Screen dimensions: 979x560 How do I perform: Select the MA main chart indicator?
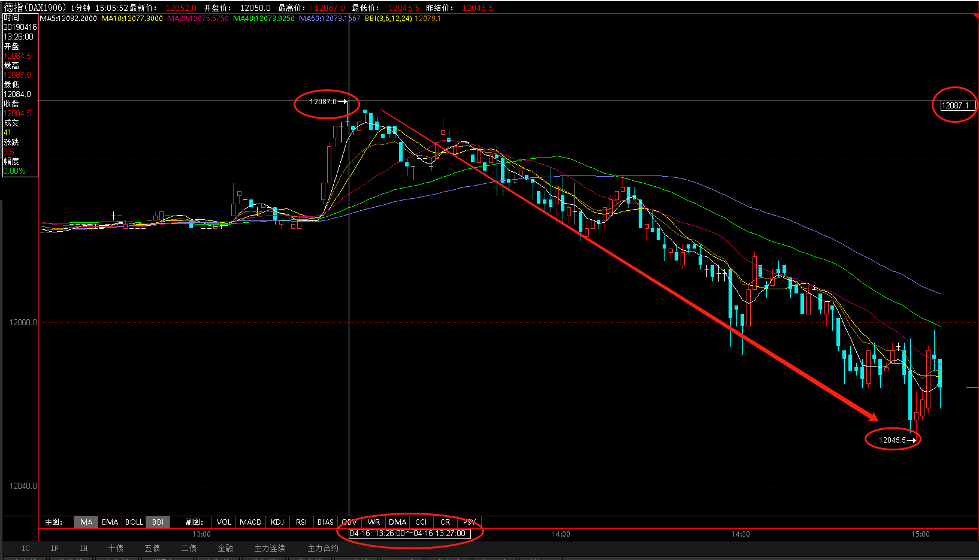pos(86,522)
